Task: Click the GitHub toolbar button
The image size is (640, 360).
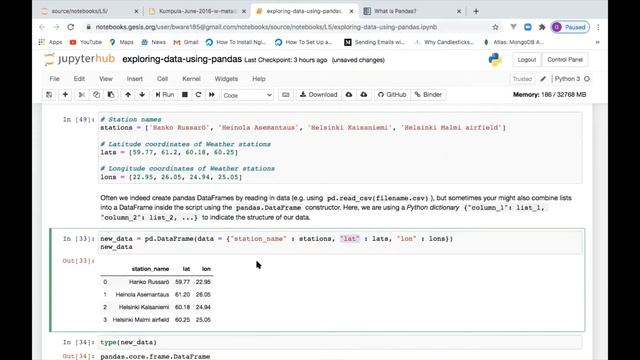Action: tap(392, 95)
